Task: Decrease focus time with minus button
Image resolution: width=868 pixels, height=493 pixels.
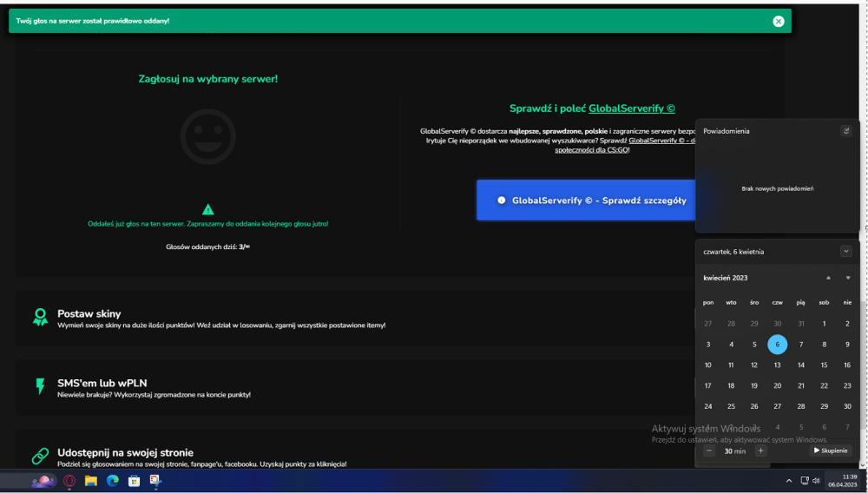Action: (x=709, y=451)
